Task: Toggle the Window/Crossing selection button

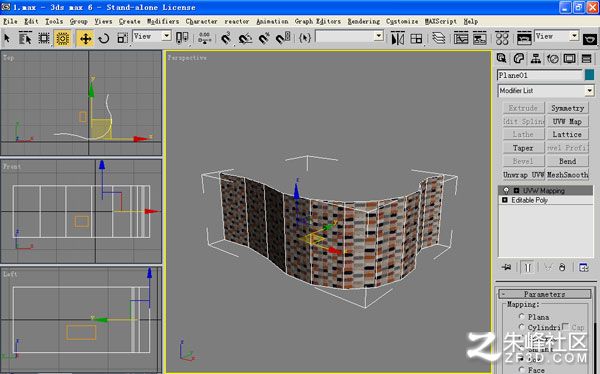Action: [x=62, y=38]
